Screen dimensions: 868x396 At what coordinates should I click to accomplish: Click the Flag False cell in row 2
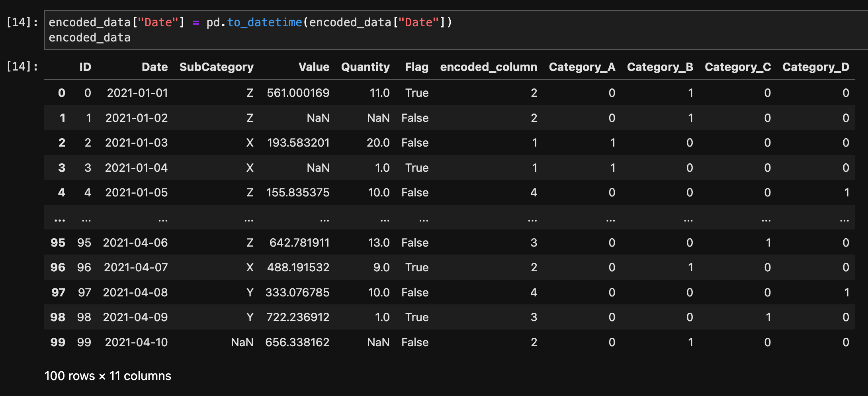coord(415,143)
